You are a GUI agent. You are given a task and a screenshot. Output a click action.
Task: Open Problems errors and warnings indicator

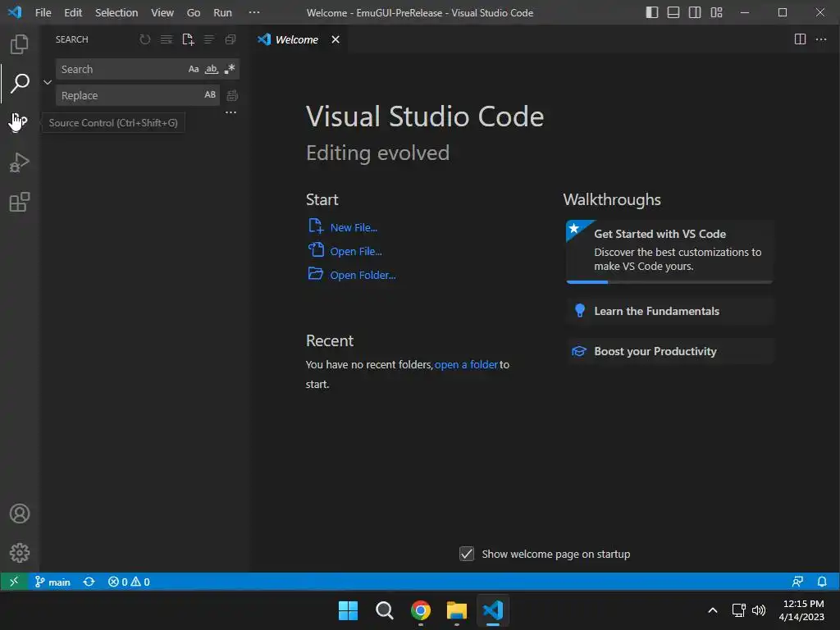point(129,582)
